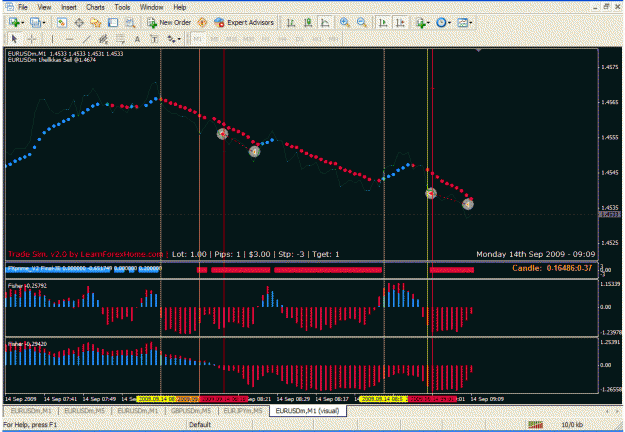Switch to the EURUSDm,M5 chart tab
625x432 pixels.
click(x=85, y=410)
